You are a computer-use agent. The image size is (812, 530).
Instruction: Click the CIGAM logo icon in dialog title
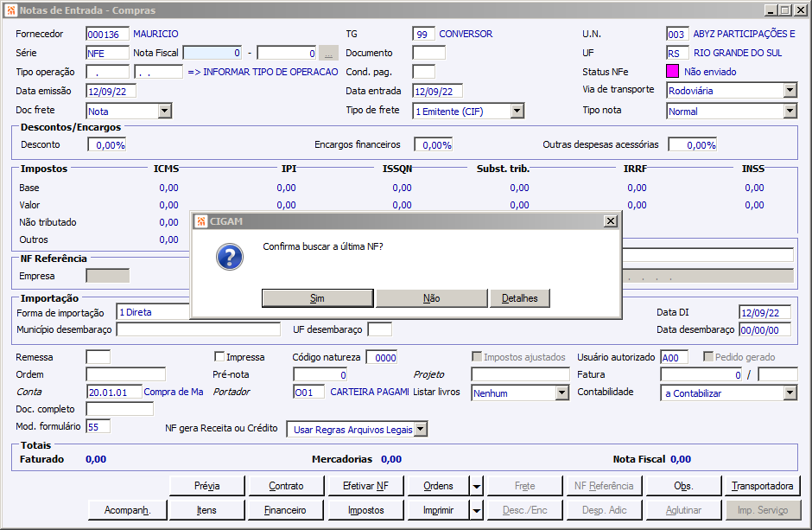(x=201, y=221)
